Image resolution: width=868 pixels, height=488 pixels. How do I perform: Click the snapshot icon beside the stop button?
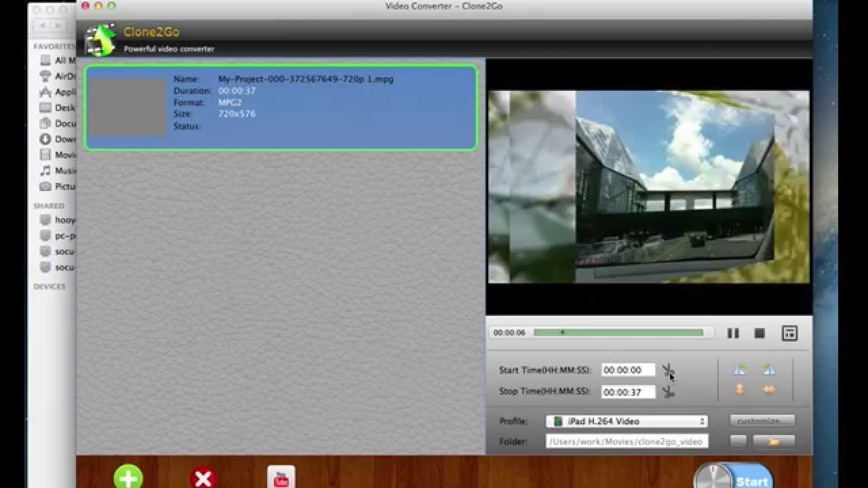(x=789, y=333)
